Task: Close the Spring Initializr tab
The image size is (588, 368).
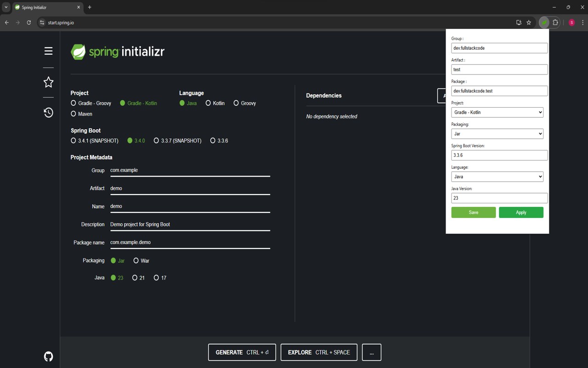Action: [79, 7]
